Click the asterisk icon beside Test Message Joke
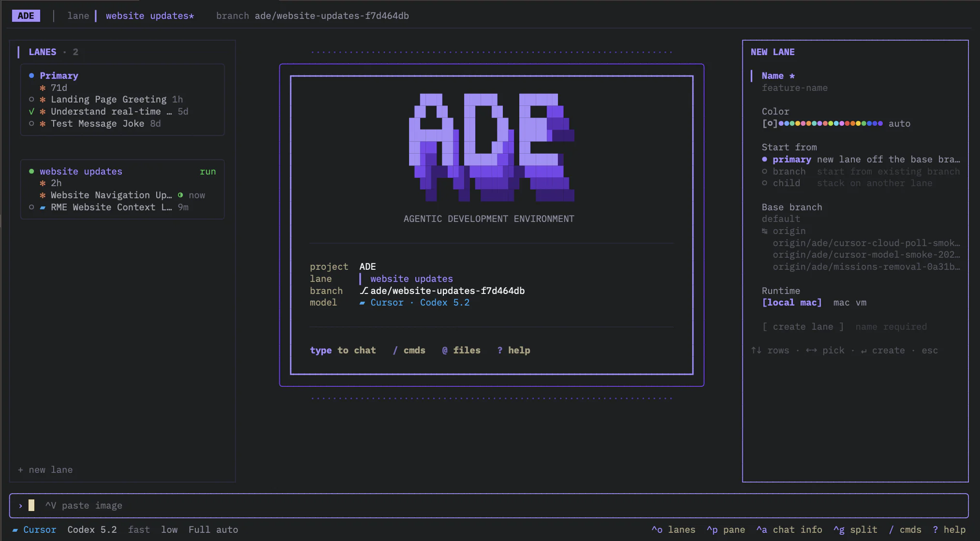980x541 pixels. tap(43, 124)
